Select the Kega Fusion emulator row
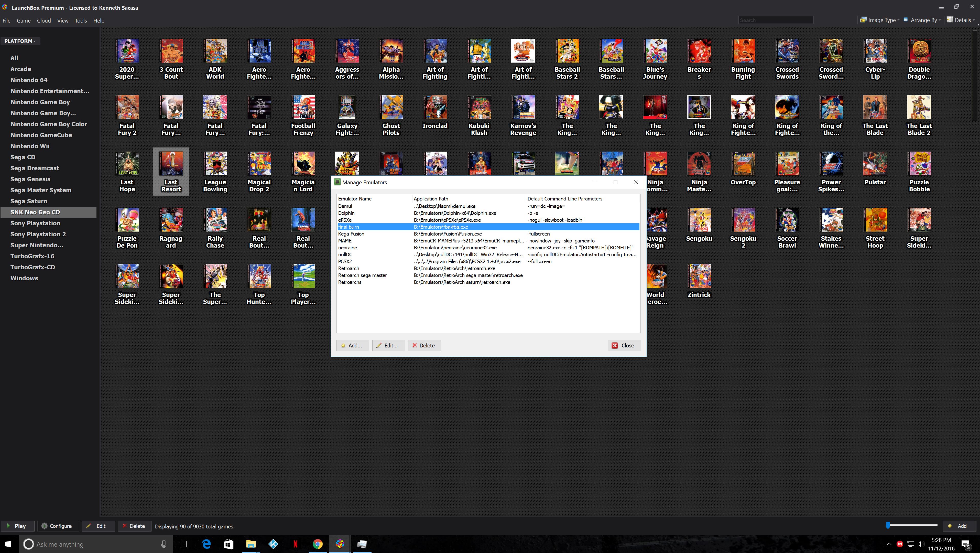The image size is (980, 553). (488, 234)
